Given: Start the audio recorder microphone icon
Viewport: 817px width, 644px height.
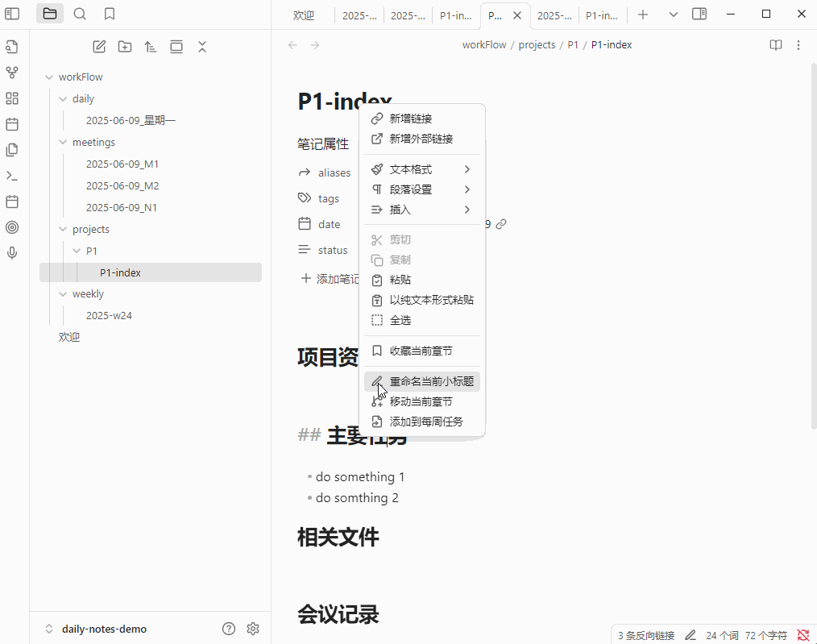Looking at the screenshot, I should (12, 253).
